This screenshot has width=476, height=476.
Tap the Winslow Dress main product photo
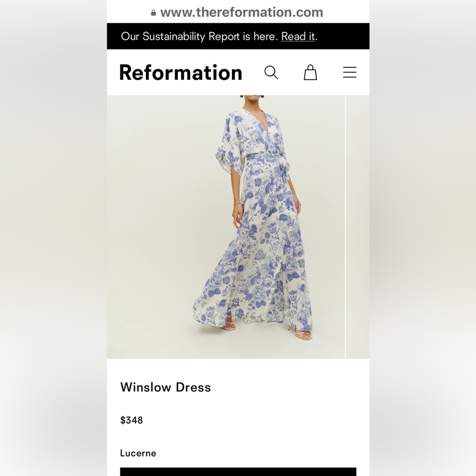[x=226, y=227]
